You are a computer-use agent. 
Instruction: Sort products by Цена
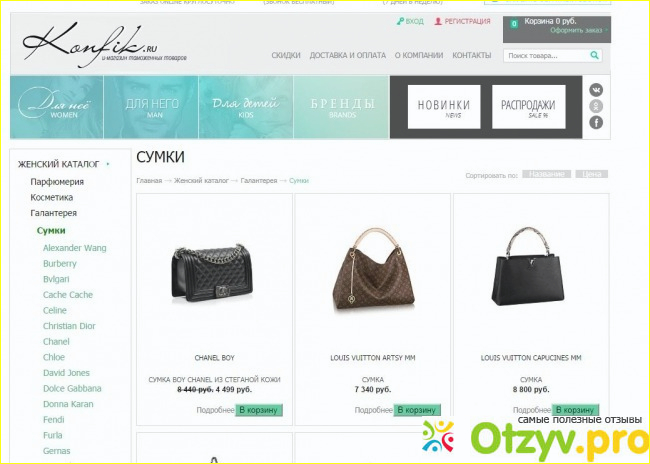592,174
